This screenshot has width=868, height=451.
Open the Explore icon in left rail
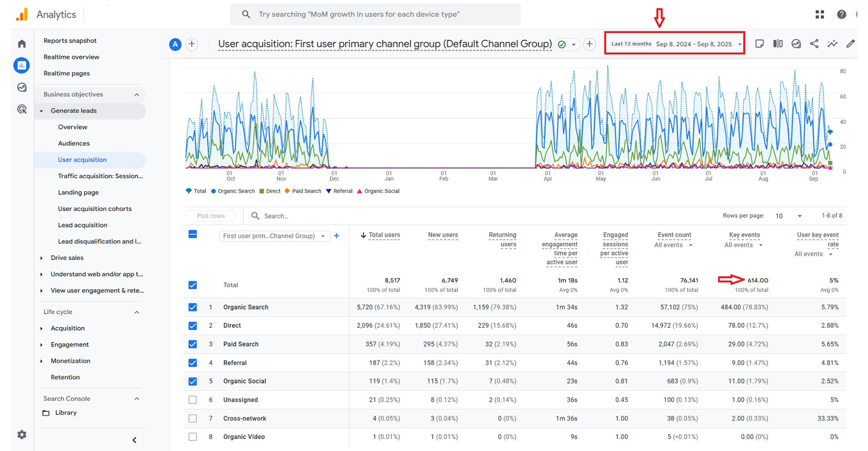click(x=22, y=87)
